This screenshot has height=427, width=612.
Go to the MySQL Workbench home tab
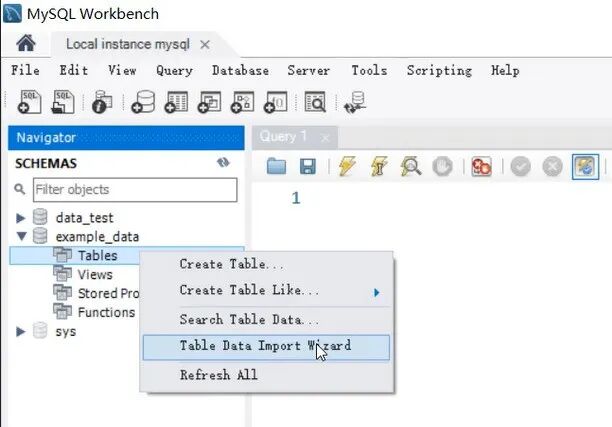click(26, 44)
